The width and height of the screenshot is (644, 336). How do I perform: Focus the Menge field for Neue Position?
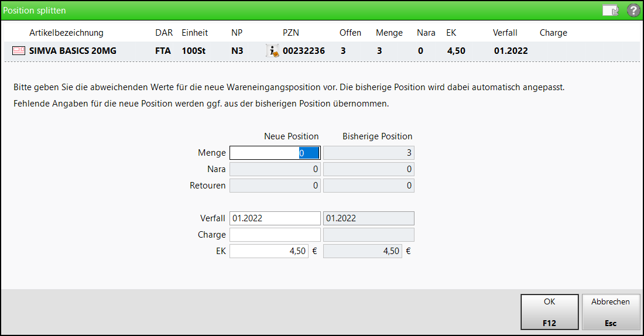[275, 153]
